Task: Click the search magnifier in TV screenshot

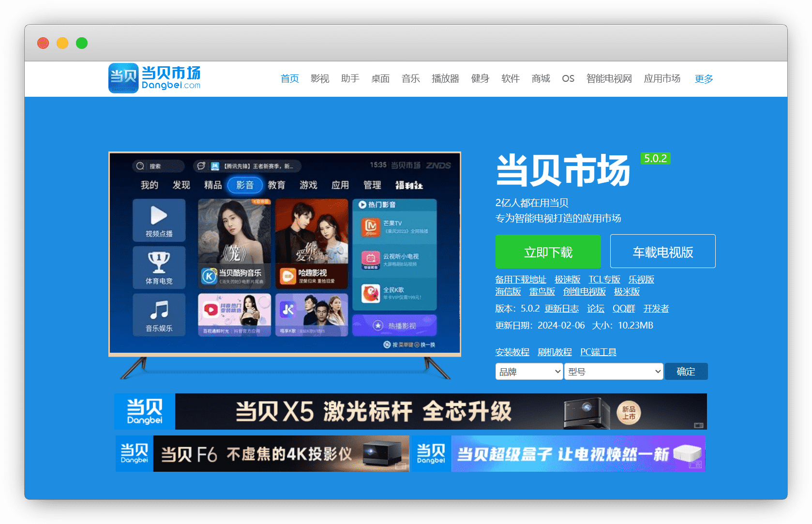Action: point(140,166)
